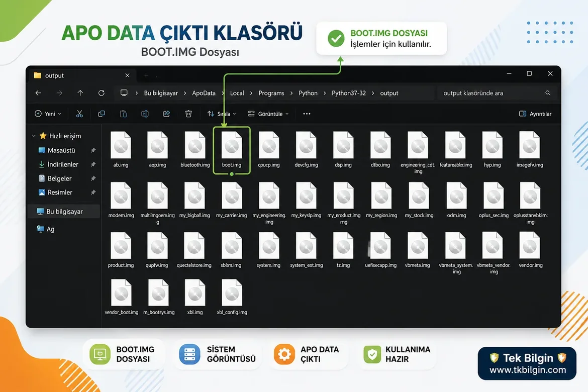Click the Cut scissors icon
The image size is (588, 392).
coord(79,114)
